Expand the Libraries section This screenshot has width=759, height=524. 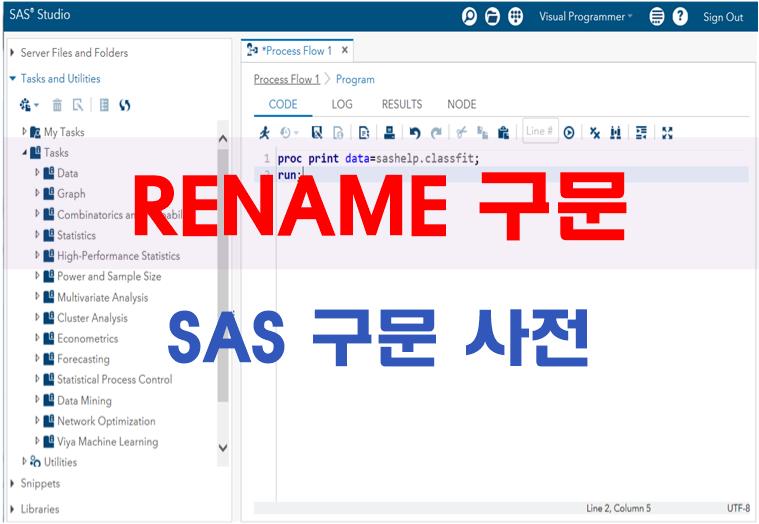(13, 509)
